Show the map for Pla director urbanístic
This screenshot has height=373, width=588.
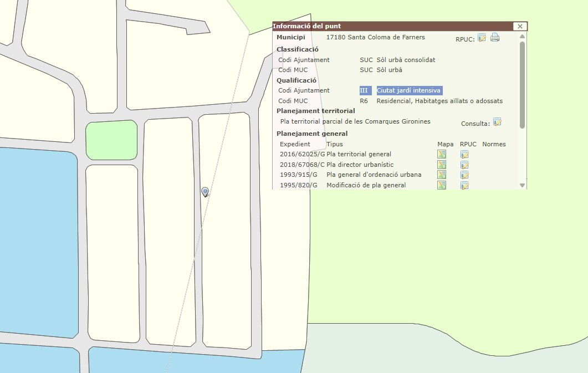pos(442,165)
